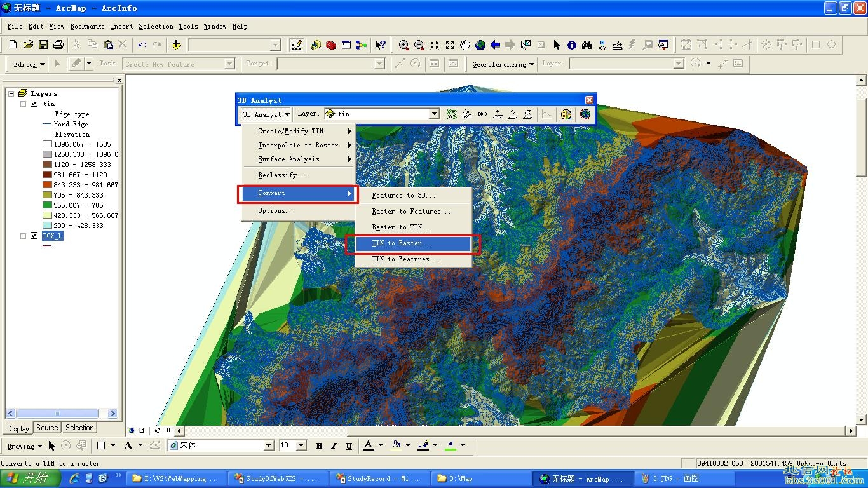Viewport: 868px width, 488px height.
Task: Switch to the D:\Map folder taskbar button
Action: (480, 478)
